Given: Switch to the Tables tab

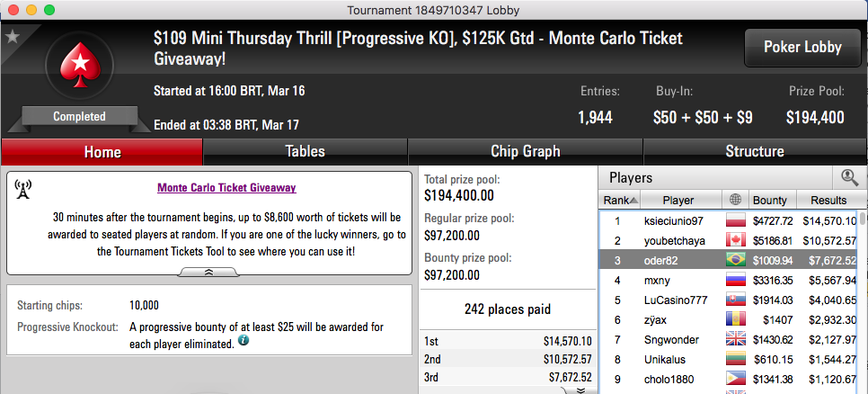Looking at the screenshot, I should (x=305, y=151).
